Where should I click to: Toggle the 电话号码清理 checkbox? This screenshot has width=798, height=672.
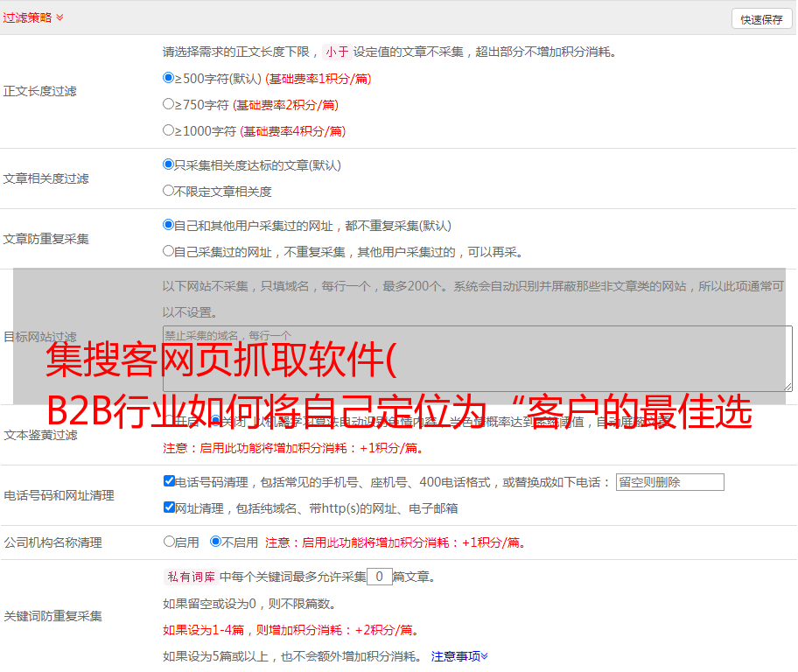169,481
